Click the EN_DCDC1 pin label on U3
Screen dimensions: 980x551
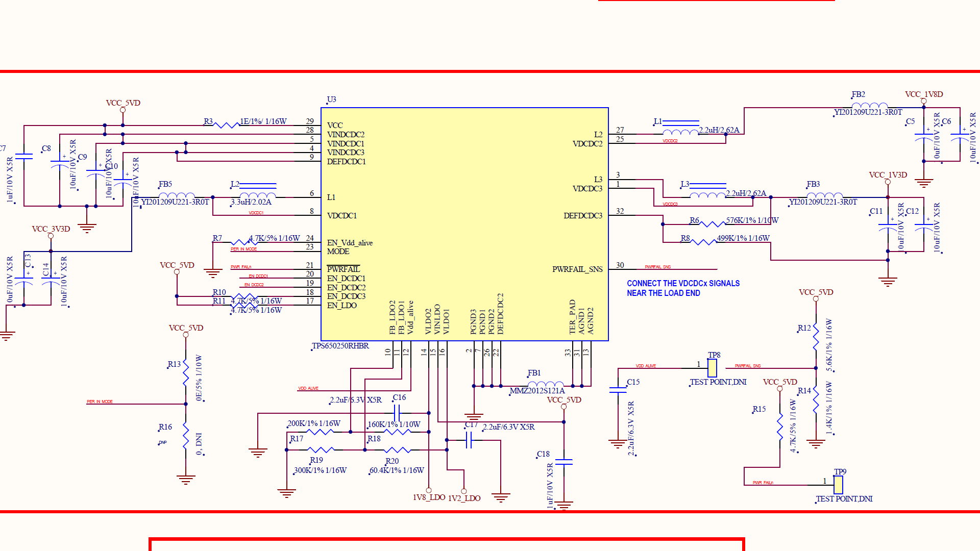346,279
